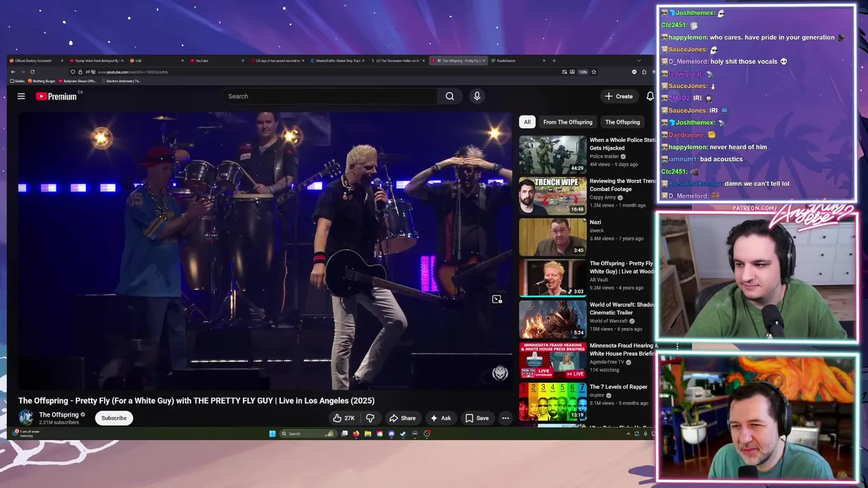Open Steam from the taskbar
The width and height of the screenshot is (868, 488).
point(403,434)
